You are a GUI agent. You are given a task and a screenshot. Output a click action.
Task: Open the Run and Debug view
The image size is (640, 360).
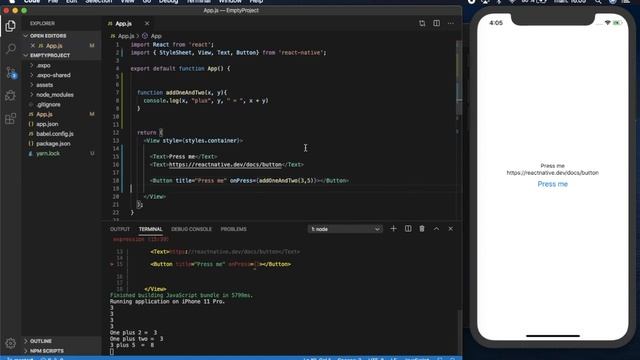click(x=11, y=96)
